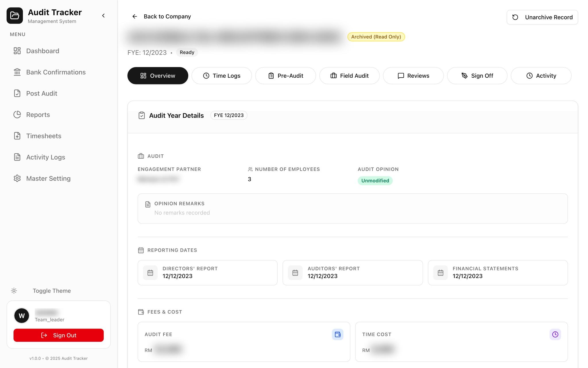The width and height of the screenshot is (588, 368).
Task: Click the Activity Logs document icon
Action: (17, 157)
